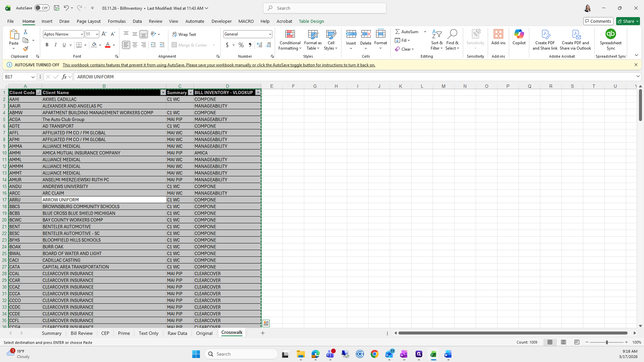Toggle Wrap Text for selected cells
This screenshot has width=644, height=362.
[184, 34]
